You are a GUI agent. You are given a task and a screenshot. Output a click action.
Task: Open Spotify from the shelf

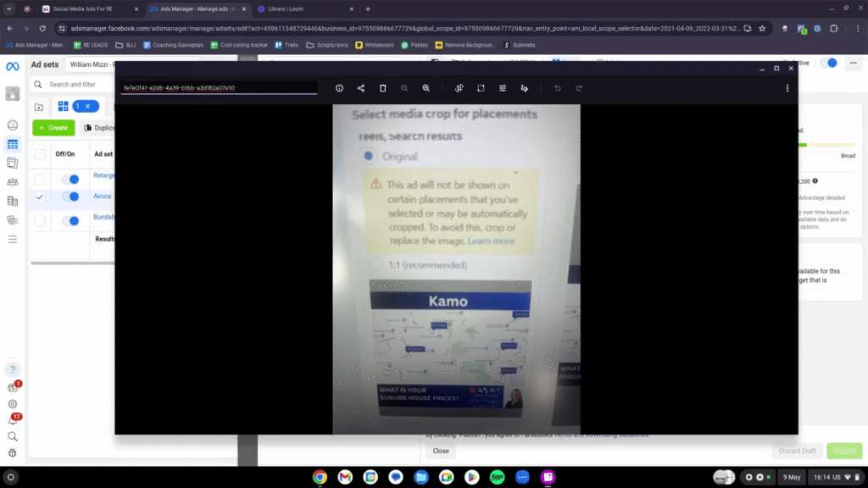[497, 477]
